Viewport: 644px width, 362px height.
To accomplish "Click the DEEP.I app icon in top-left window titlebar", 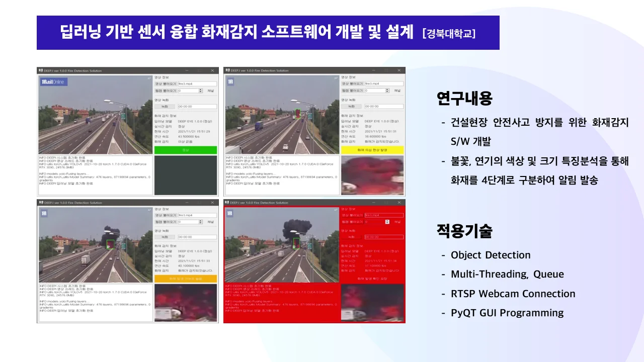I will 41,71.
